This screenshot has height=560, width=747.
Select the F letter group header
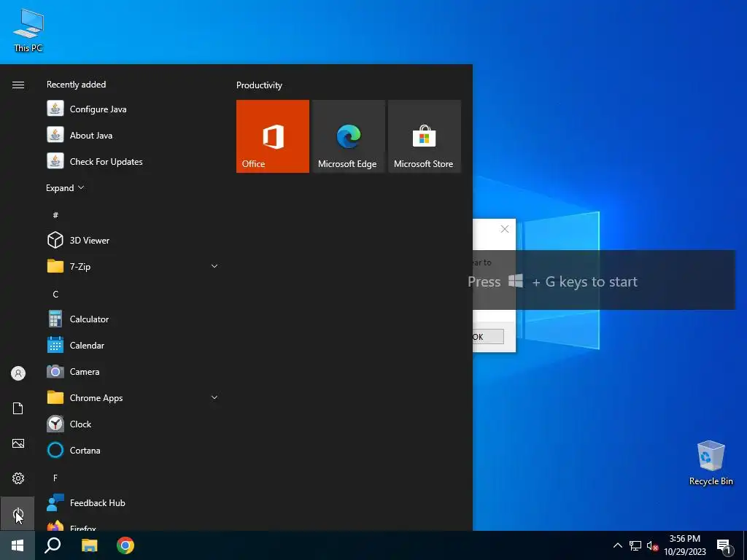click(x=55, y=478)
